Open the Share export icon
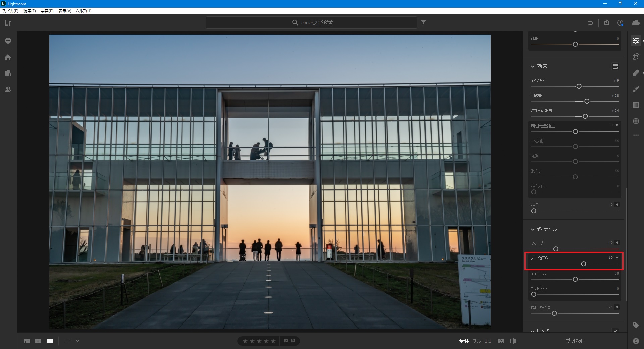The height and width of the screenshot is (349, 644). (606, 22)
